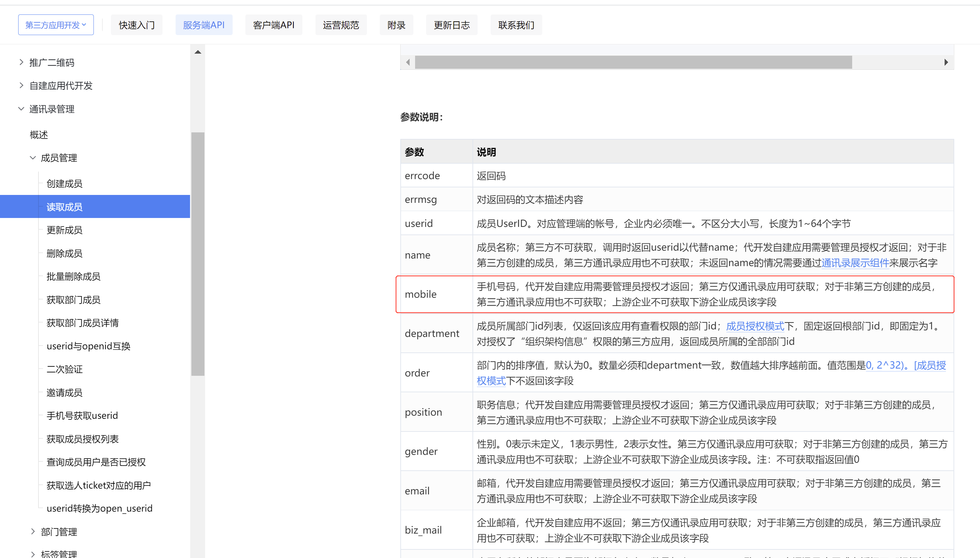This screenshot has width=980, height=558.
Task: Click the horizontal scrollbar right arrow
Action: pyautogui.click(x=946, y=62)
